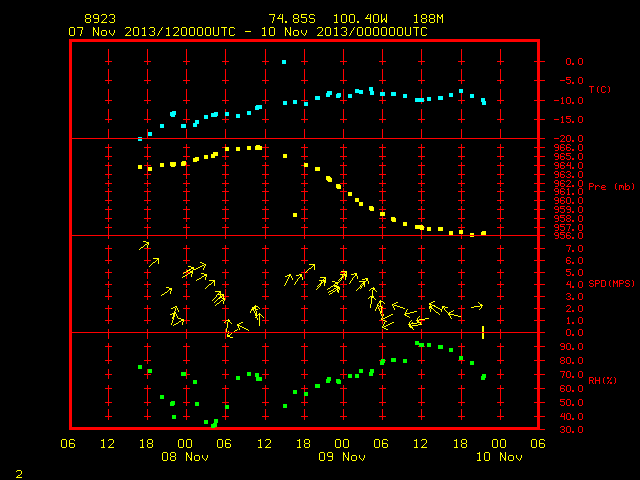Click the yellow vertical wind bar near 0.0 speed

coord(483,332)
